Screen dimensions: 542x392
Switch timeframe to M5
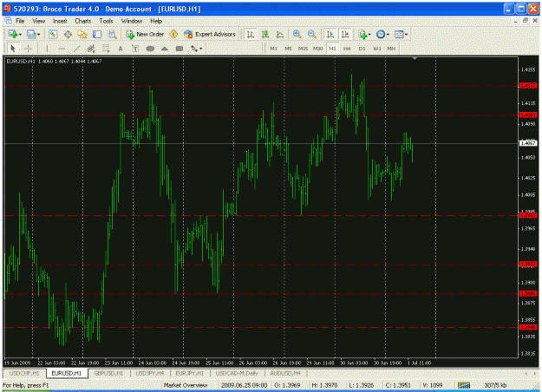(288, 49)
